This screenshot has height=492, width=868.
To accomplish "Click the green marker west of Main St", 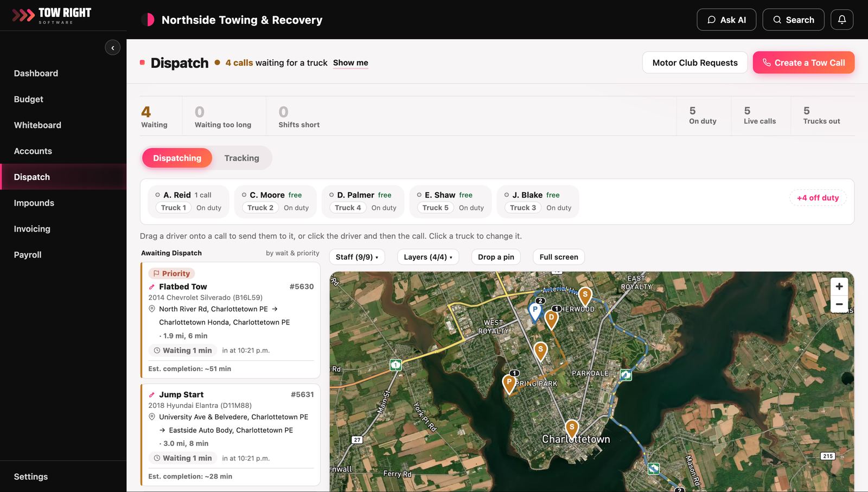I will click(x=396, y=365).
